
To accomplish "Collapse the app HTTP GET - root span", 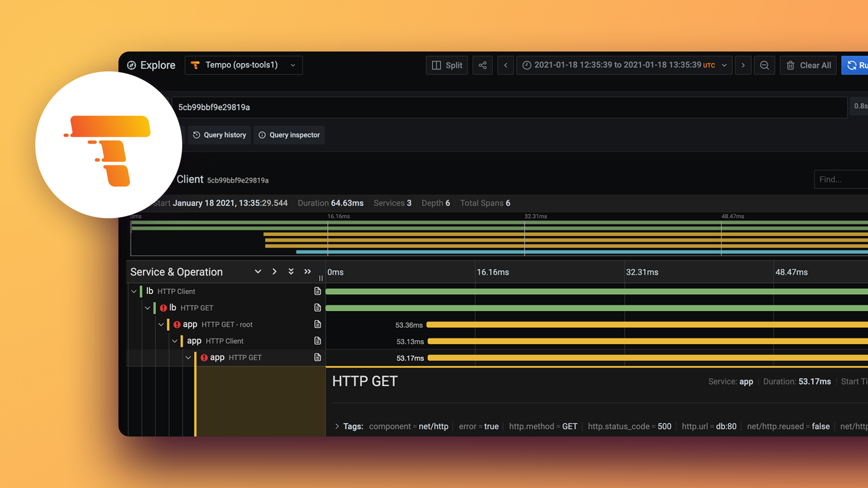I will [x=161, y=324].
